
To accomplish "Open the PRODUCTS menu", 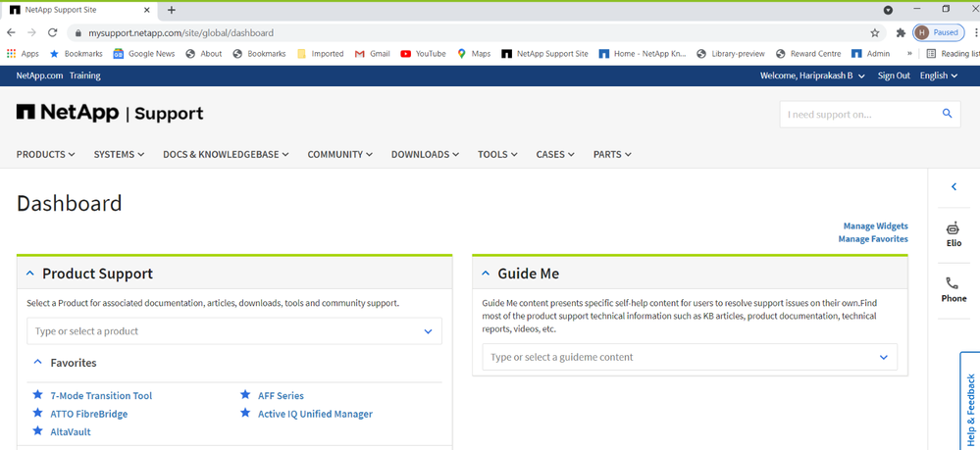I will click(x=45, y=154).
